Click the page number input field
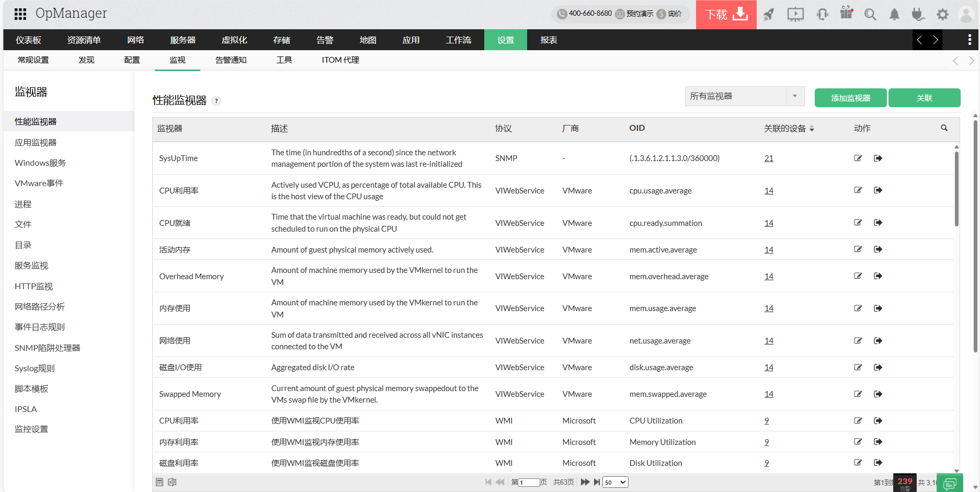980x492 pixels. [x=529, y=483]
